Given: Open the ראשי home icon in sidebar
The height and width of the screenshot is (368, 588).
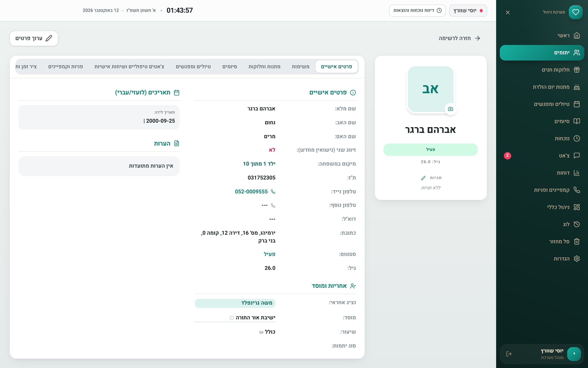Looking at the screenshot, I should click(x=577, y=36).
